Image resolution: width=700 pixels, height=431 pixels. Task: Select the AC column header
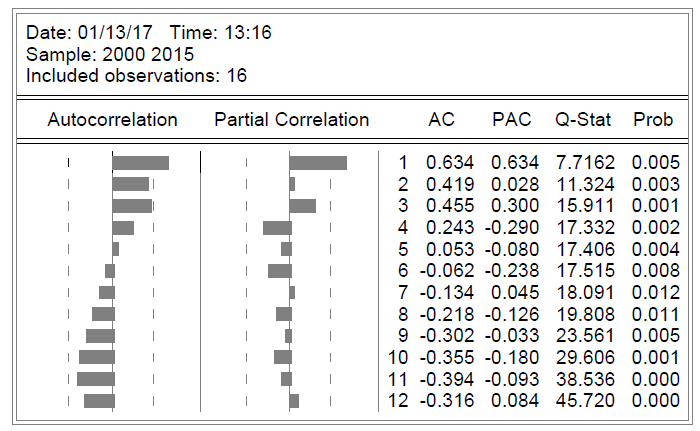point(441,120)
